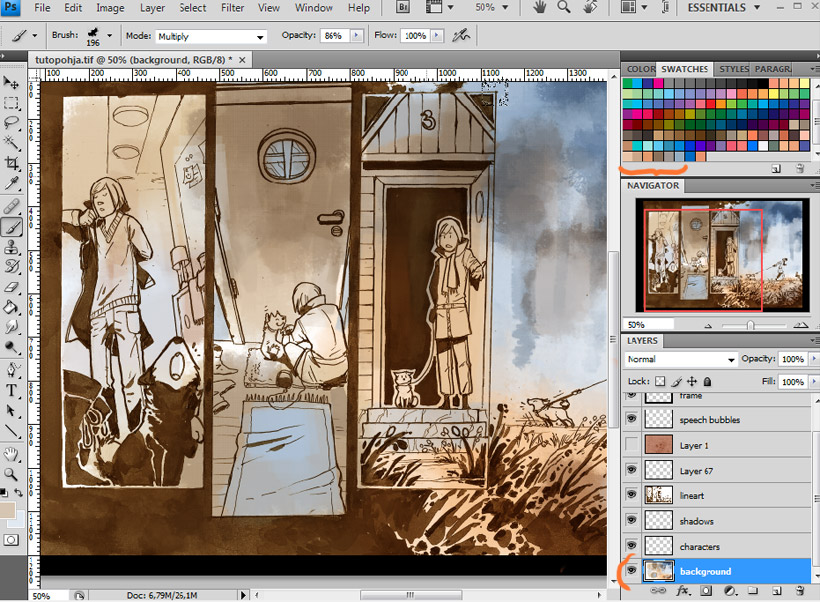Viewport: 820px width, 602px height.
Task: Select the Type tool
Action: click(12, 390)
